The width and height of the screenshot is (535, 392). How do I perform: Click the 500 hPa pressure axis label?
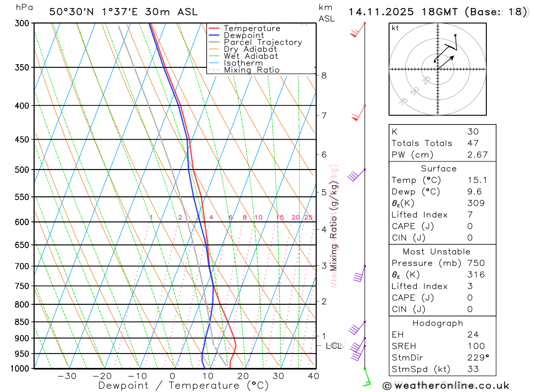pos(22,170)
